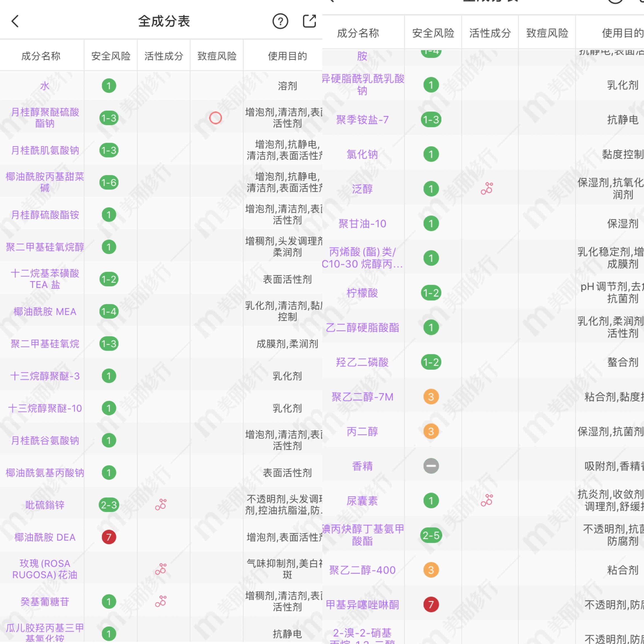This screenshot has width=644, height=644.
Task: Open the 柠檬酸 ingredient link
Action: [362, 293]
